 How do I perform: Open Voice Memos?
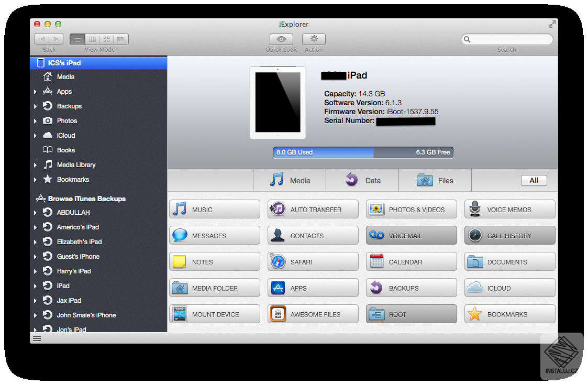(509, 209)
